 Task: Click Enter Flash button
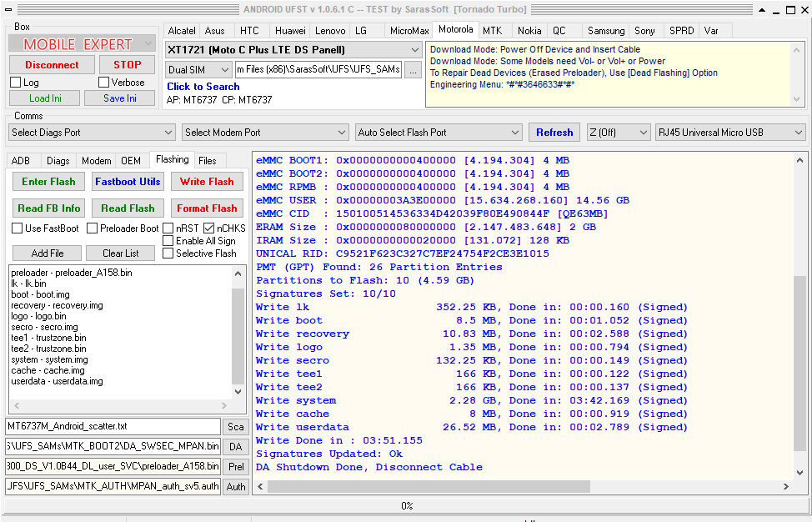tap(48, 182)
